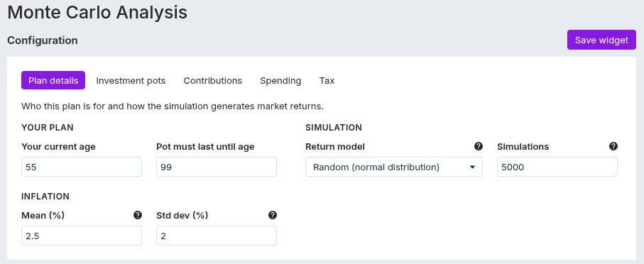Focus the Your current age field
The image size is (644, 264).
click(x=82, y=167)
